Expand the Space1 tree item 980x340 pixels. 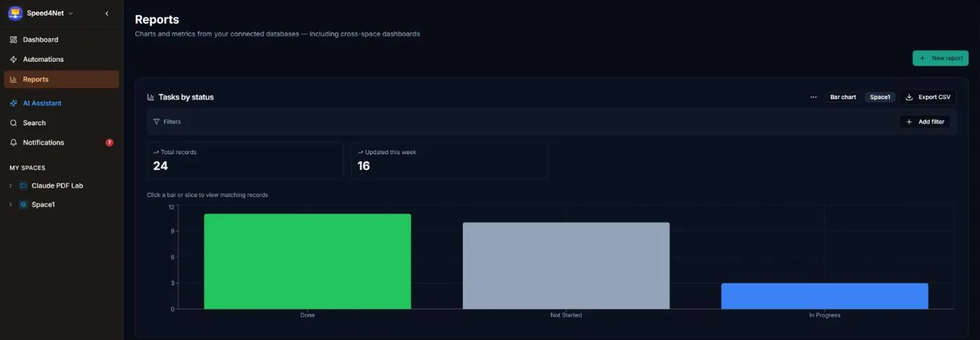click(x=10, y=205)
